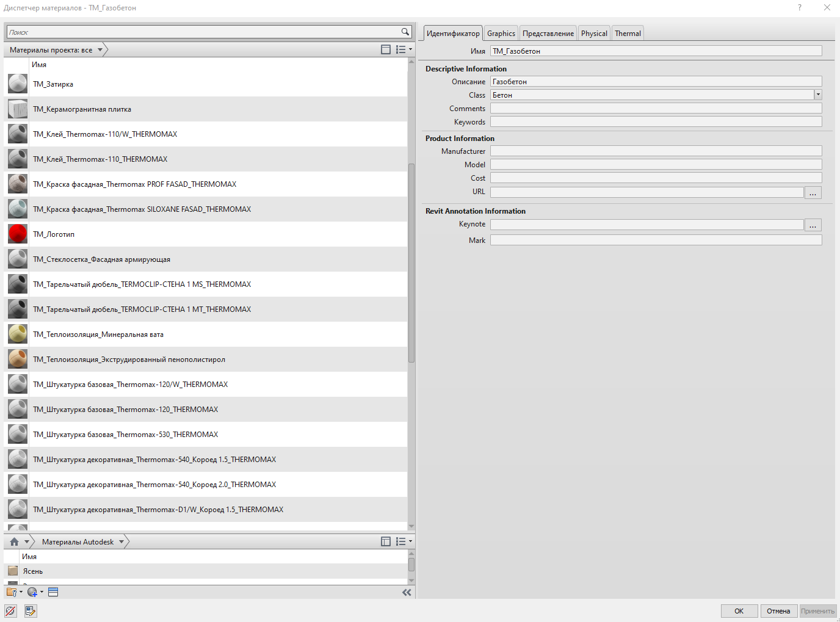Viewport: 840px width, 622px height.
Task: Select the Ясень wood thumbnail
Action: [13, 571]
